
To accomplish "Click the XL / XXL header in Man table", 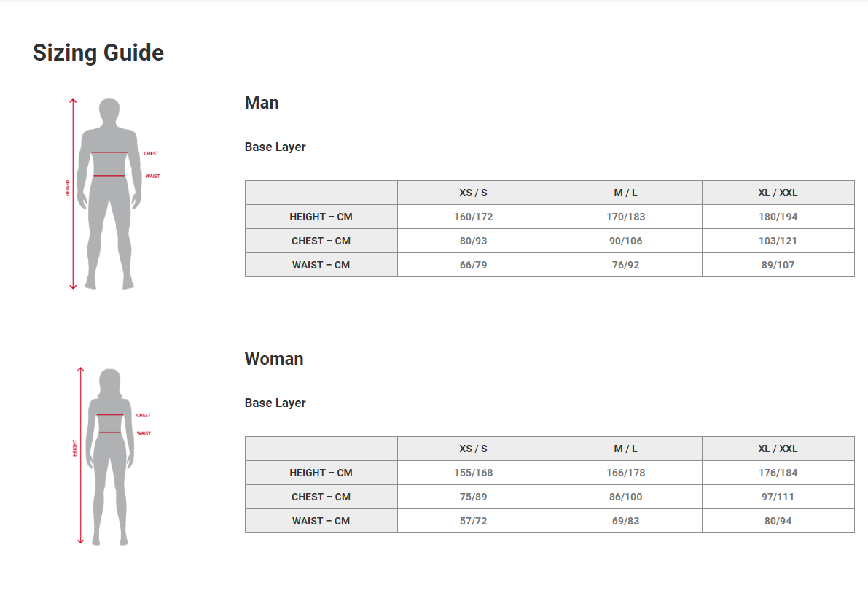I will tap(778, 193).
